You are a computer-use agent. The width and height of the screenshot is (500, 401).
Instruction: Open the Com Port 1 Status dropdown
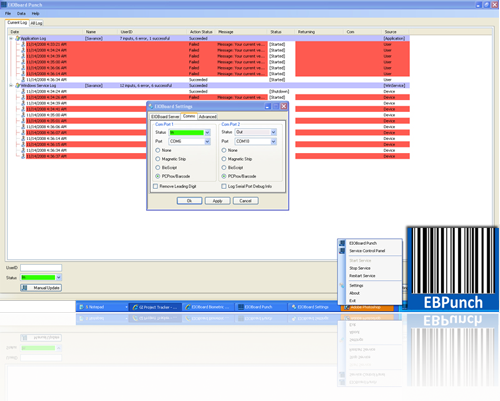207,132
